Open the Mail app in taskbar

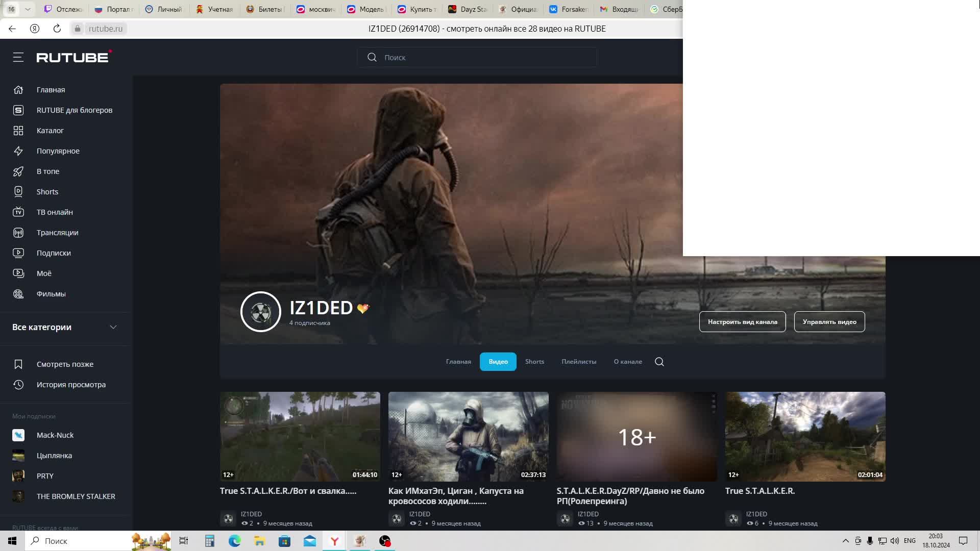click(x=310, y=541)
